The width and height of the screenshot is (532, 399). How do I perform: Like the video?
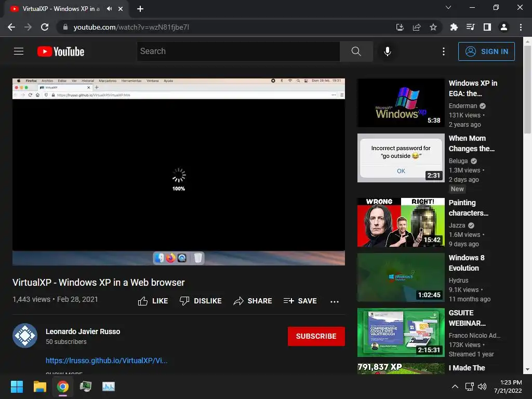pyautogui.click(x=153, y=301)
